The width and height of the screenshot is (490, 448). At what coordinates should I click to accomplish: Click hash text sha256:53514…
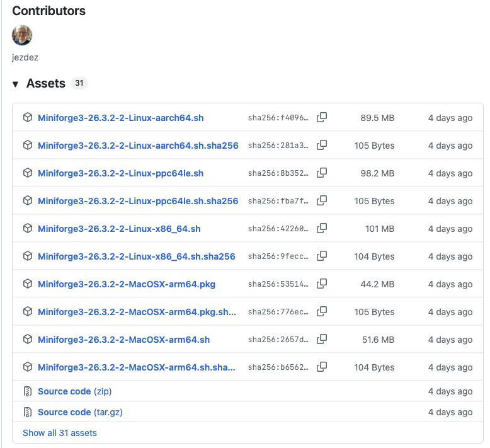coord(278,284)
